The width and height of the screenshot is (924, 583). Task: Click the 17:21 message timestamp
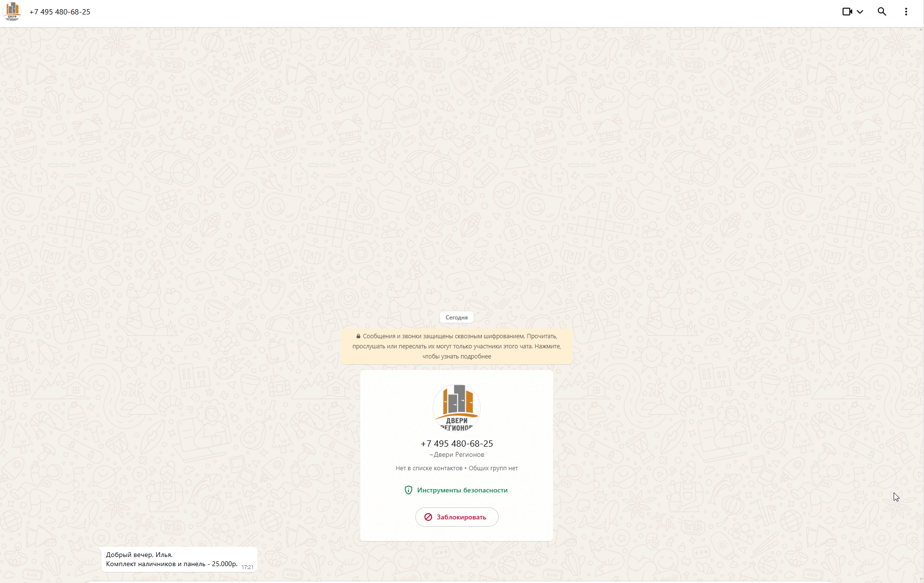tap(248, 567)
